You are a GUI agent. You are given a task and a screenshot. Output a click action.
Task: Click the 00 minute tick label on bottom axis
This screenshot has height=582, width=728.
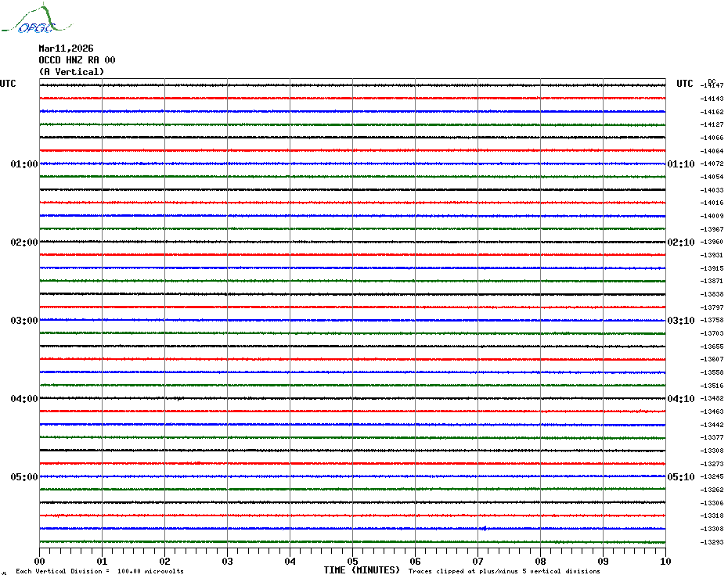click(40, 561)
